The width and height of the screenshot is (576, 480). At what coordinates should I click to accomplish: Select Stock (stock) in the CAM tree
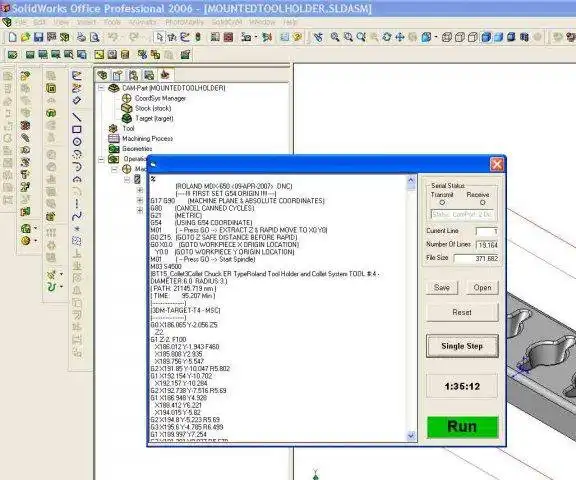[153, 108]
